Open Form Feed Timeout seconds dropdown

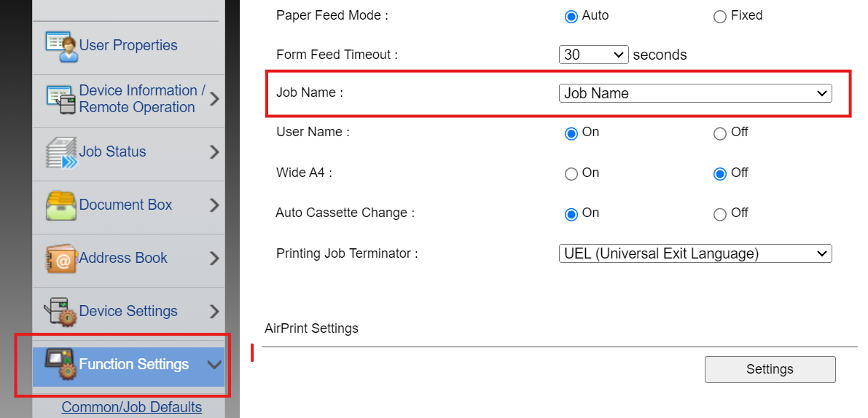(x=593, y=55)
